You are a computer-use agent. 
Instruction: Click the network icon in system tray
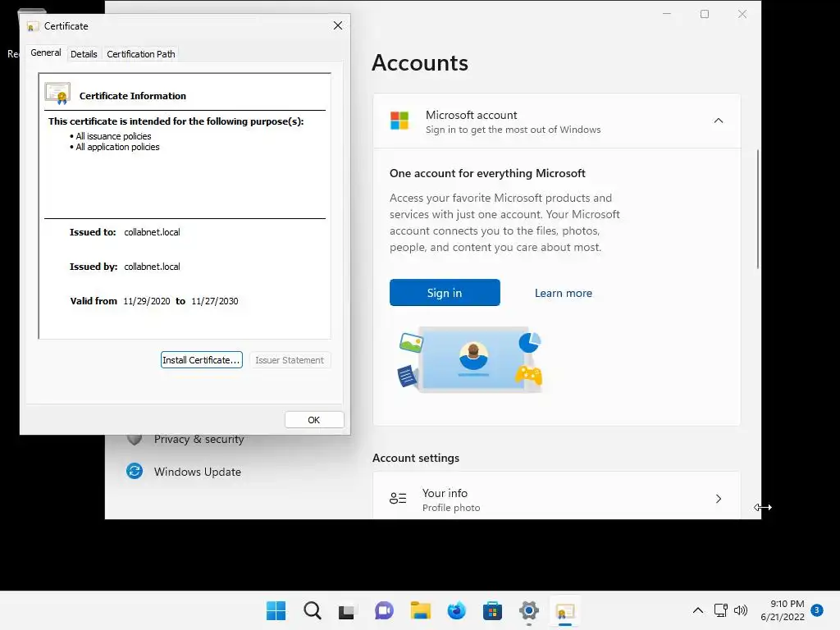click(720, 610)
